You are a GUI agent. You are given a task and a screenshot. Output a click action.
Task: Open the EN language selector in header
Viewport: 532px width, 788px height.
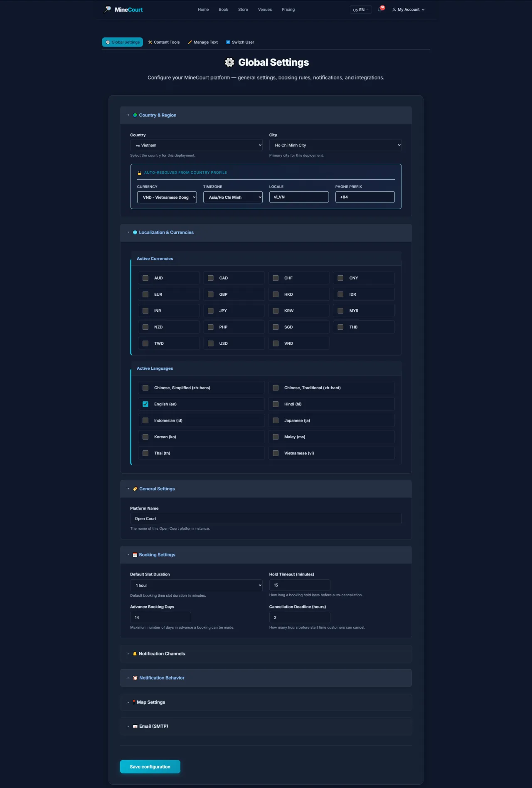tap(361, 10)
